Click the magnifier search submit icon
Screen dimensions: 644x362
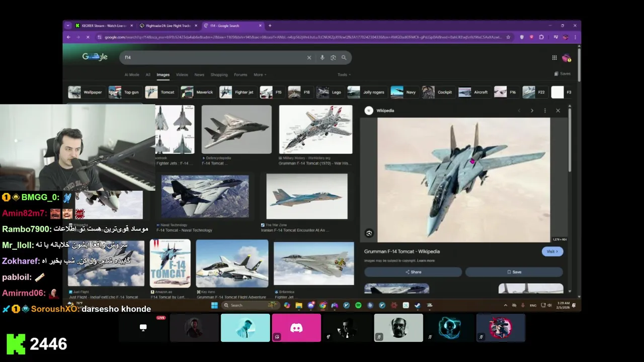(344, 58)
